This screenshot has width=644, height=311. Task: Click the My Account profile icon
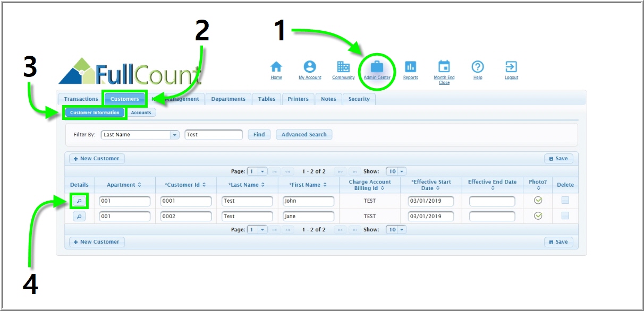tap(310, 67)
